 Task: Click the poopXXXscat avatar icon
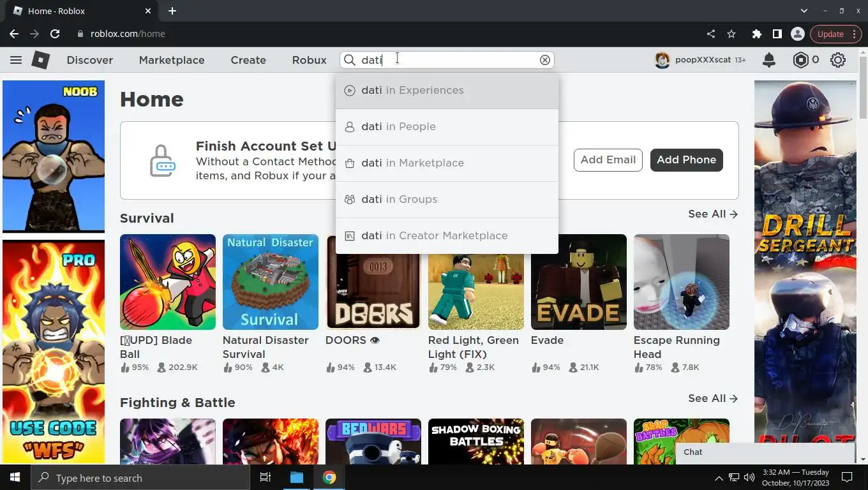tap(662, 60)
